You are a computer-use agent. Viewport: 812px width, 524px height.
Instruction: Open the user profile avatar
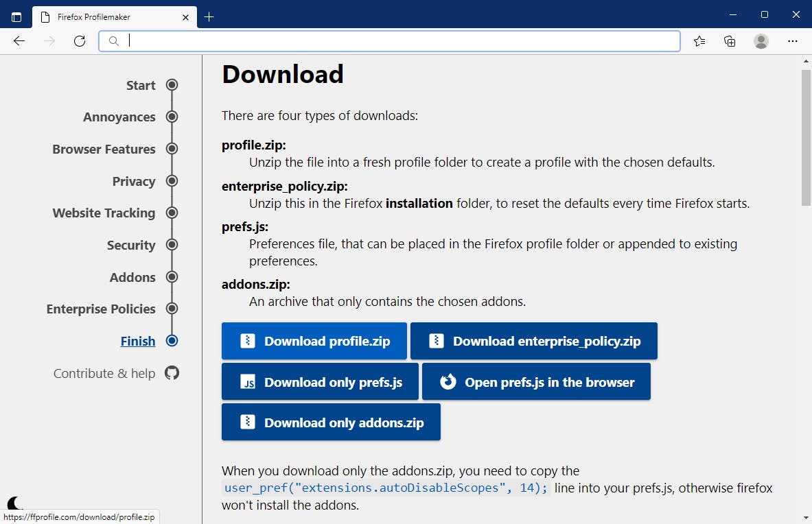761,41
